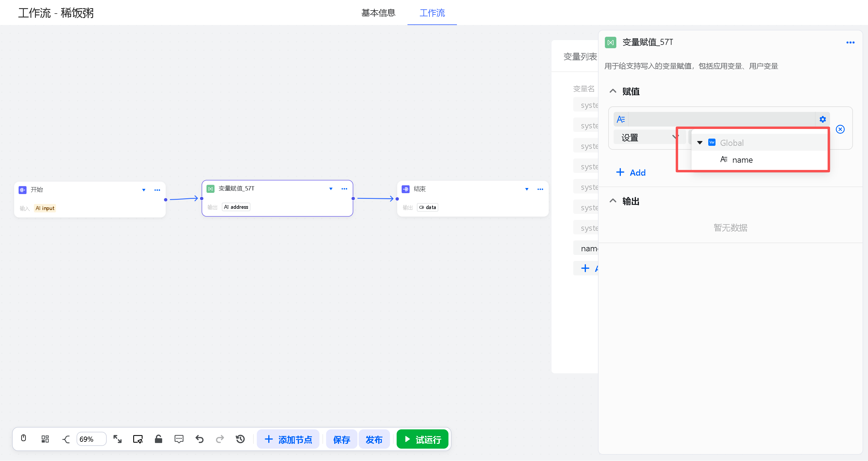
Task: Toggle mouse interaction mode icon
Action: (x=24, y=438)
